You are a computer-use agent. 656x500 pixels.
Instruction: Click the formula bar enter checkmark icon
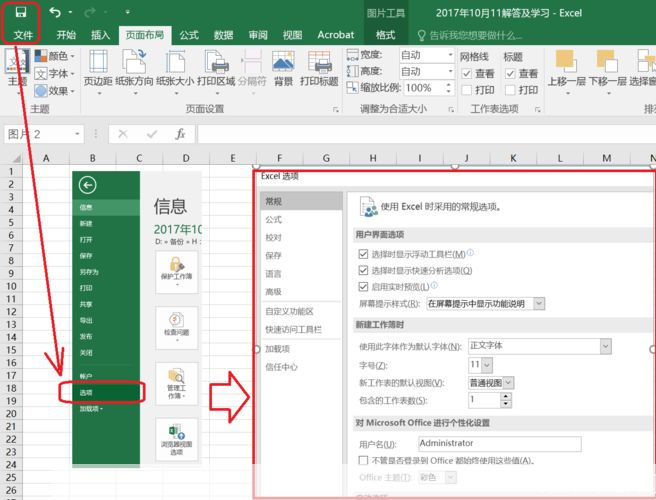click(x=152, y=134)
